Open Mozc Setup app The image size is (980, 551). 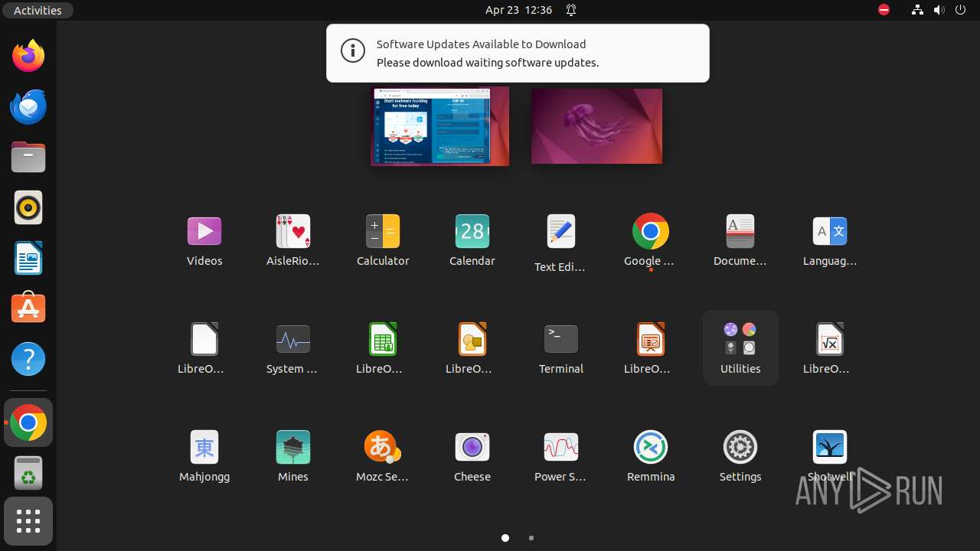[x=383, y=456]
